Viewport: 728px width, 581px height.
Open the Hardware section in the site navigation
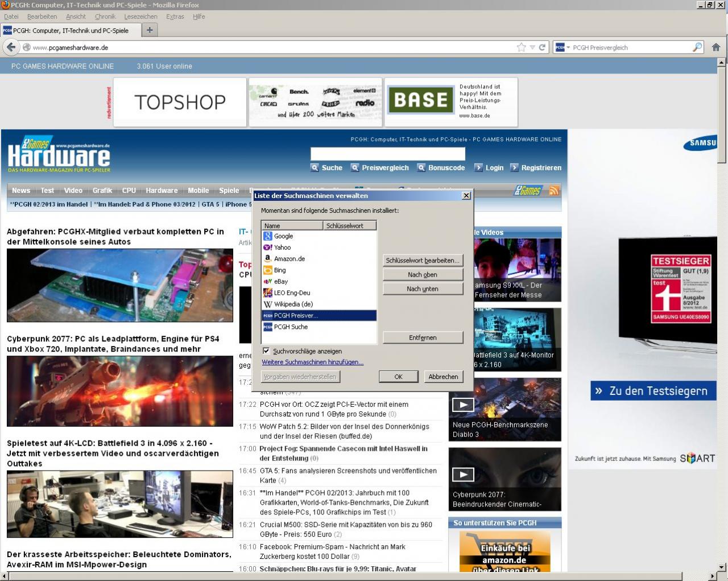tap(162, 191)
